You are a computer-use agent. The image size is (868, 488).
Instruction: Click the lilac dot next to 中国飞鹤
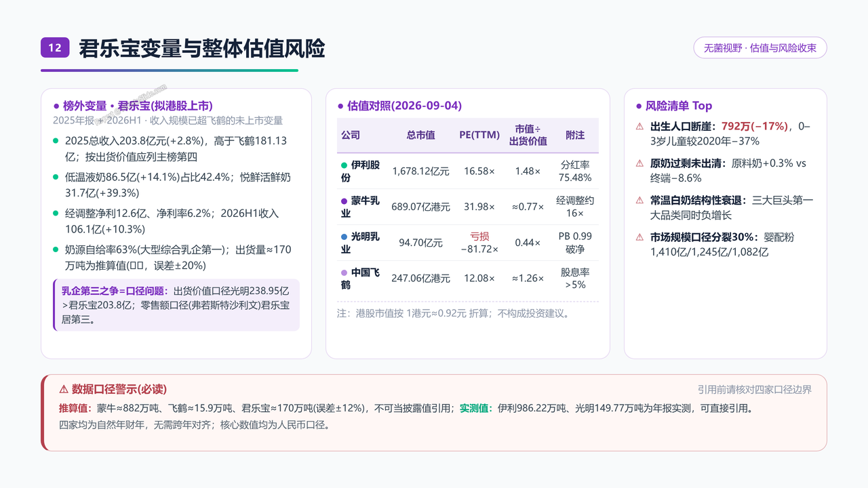pyautogui.click(x=344, y=273)
